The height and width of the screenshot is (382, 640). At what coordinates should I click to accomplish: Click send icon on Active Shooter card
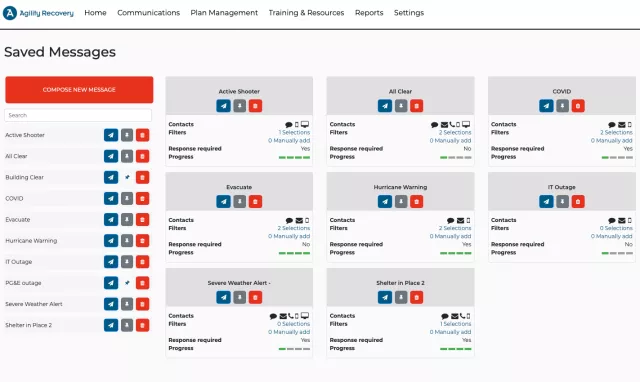223,106
